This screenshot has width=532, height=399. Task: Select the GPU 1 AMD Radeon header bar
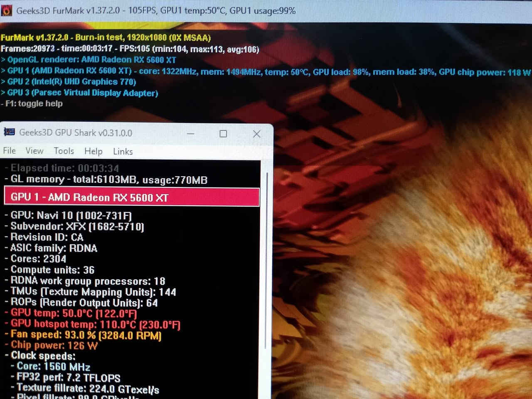(x=132, y=197)
